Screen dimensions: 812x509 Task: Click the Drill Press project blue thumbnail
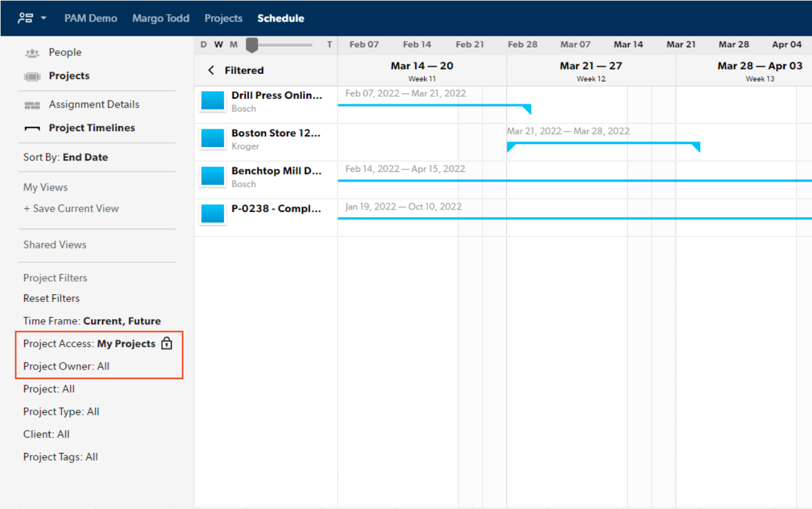click(213, 101)
